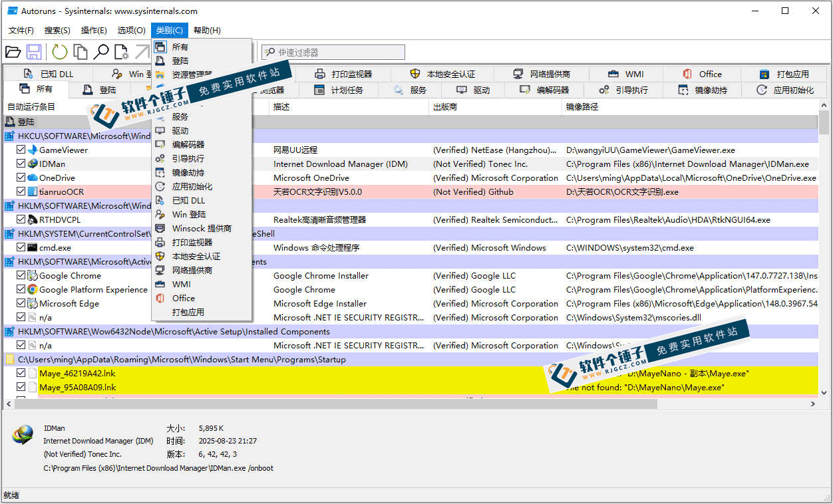Sort by the 出版商 column header
The height and width of the screenshot is (504, 833).
tap(495, 107)
